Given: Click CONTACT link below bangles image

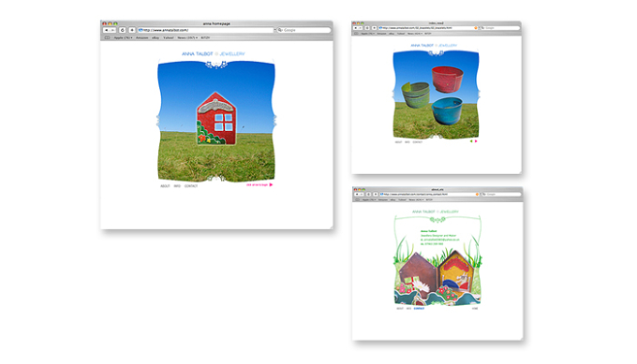Looking at the screenshot, I should pos(418,142).
